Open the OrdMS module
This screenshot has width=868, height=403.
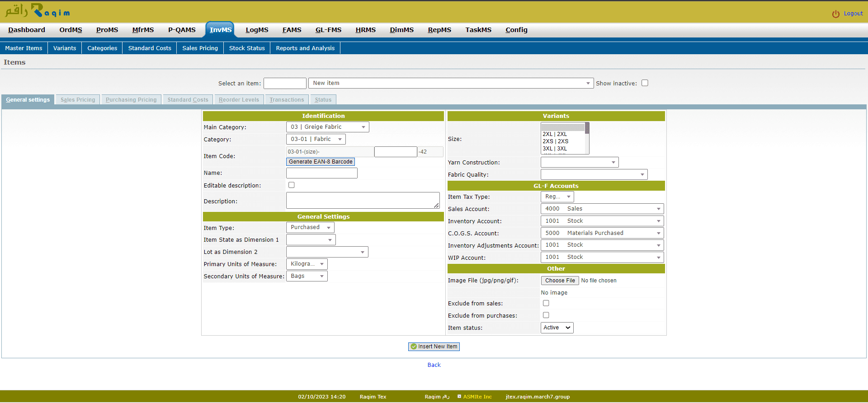71,30
